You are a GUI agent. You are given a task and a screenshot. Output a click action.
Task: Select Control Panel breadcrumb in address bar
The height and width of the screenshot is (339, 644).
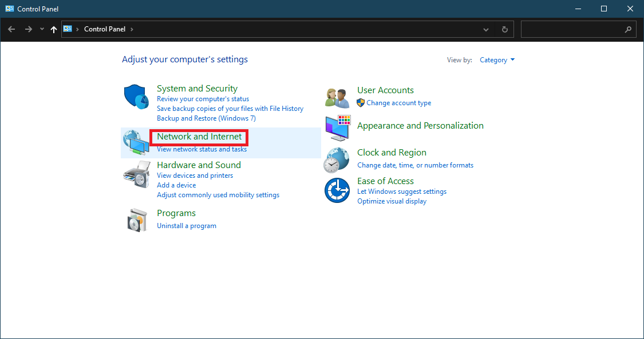click(104, 29)
